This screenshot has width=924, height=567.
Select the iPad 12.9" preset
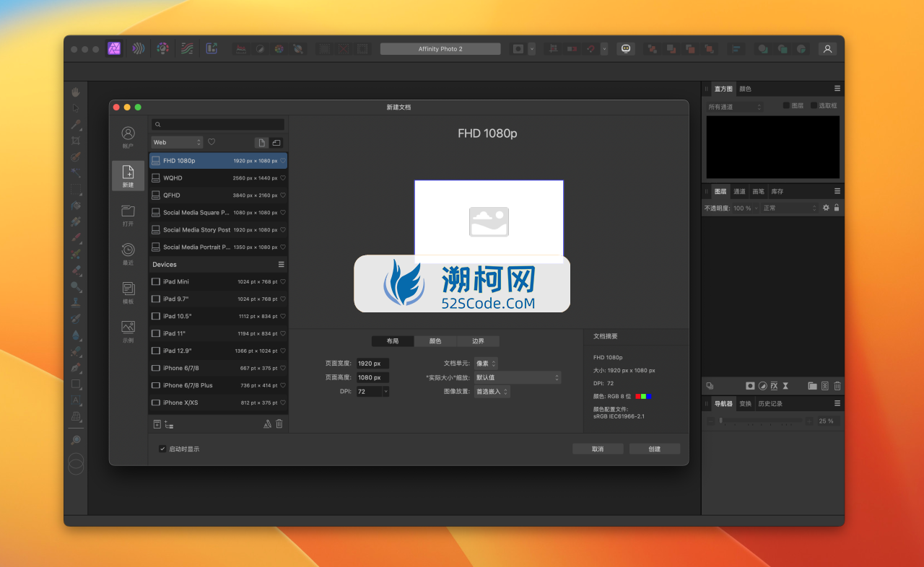[x=219, y=351]
